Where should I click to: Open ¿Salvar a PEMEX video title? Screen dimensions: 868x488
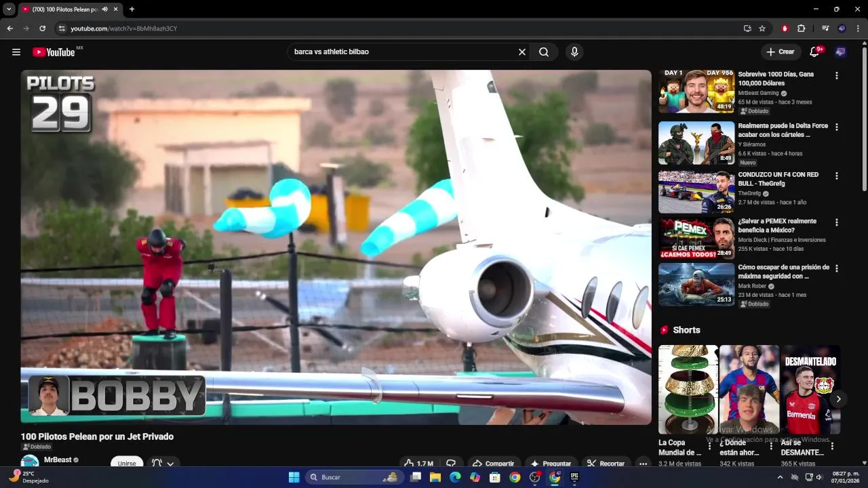776,226
